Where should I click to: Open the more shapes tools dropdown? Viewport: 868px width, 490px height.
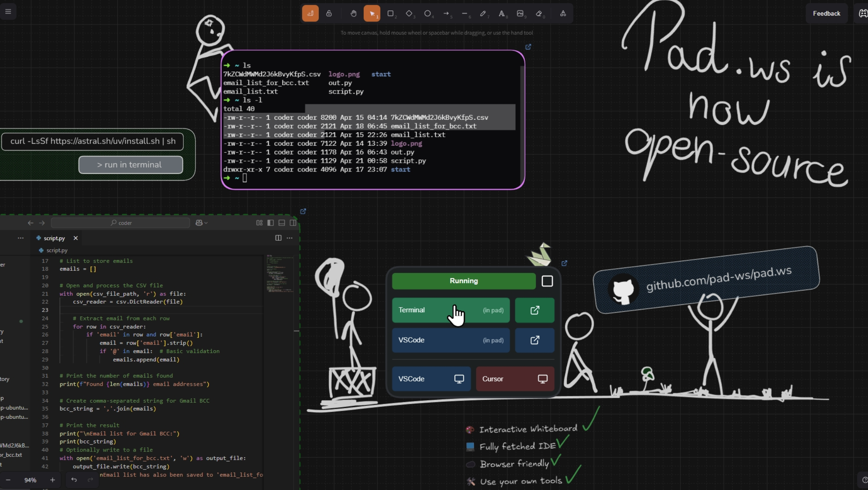[x=563, y=14]
